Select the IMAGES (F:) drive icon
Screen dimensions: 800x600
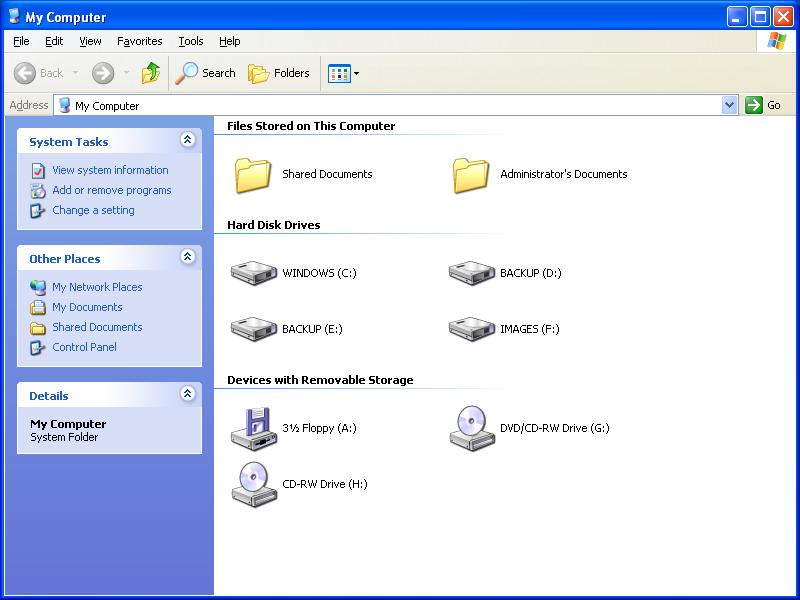click(x=471, y=329)
